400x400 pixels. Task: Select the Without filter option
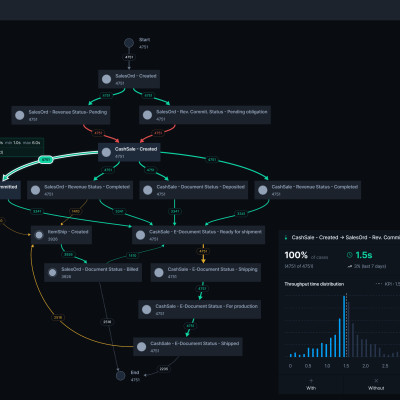tap(376, 385)
